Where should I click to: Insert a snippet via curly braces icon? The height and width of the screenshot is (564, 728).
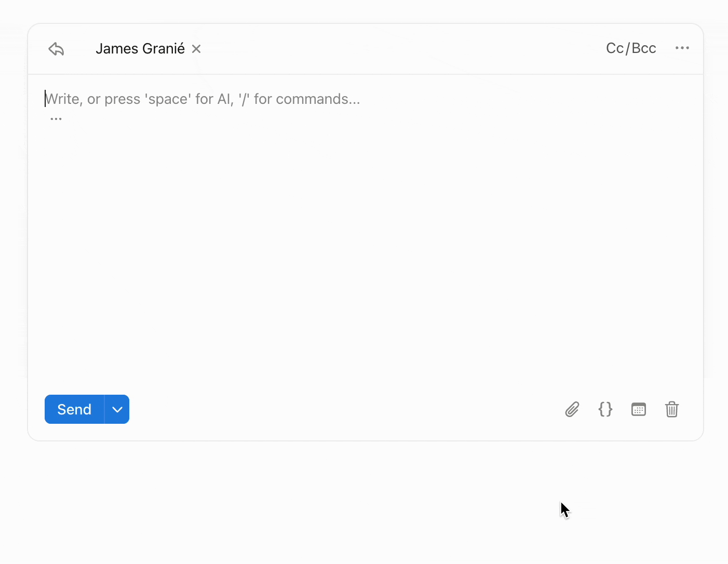(x=605, y=409)
